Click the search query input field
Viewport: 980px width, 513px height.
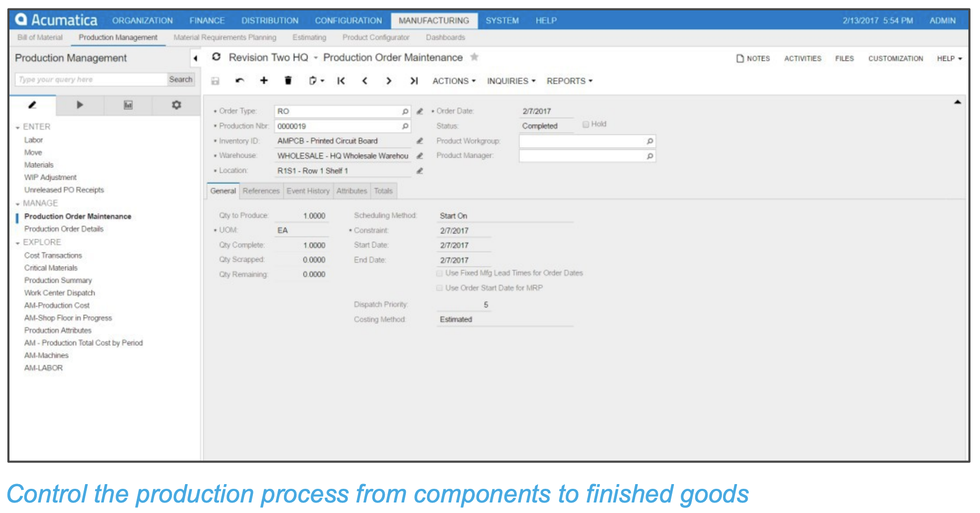point(91,79)
